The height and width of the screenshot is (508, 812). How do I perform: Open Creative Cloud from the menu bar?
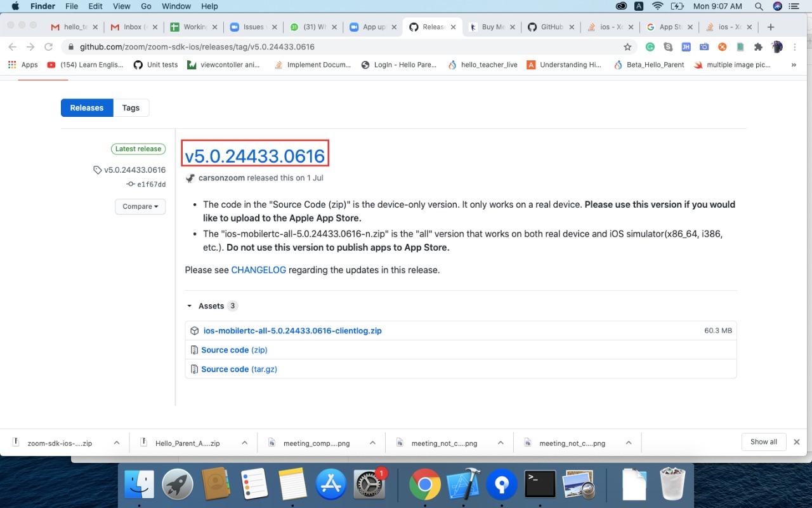pyautogui.click(x=621, y=6)
